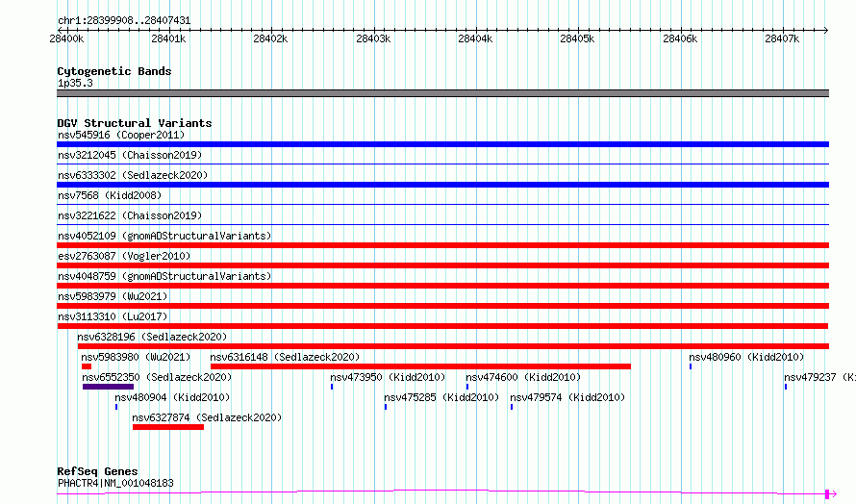Image resolution: width=856 pixels, height=504 pixels.
Task: Select the nsv3212045 (Chaisson2019) variant label
Action: (130, 155)
